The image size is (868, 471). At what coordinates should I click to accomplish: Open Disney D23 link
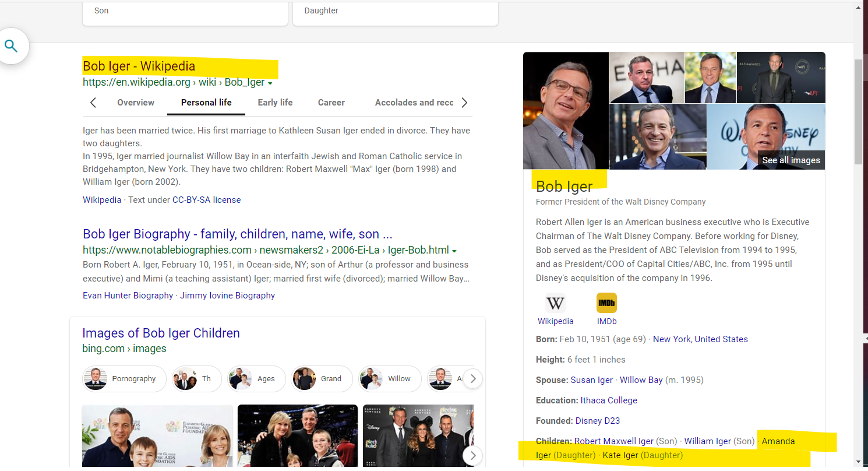pyautogui.click(x=598, y=421)
